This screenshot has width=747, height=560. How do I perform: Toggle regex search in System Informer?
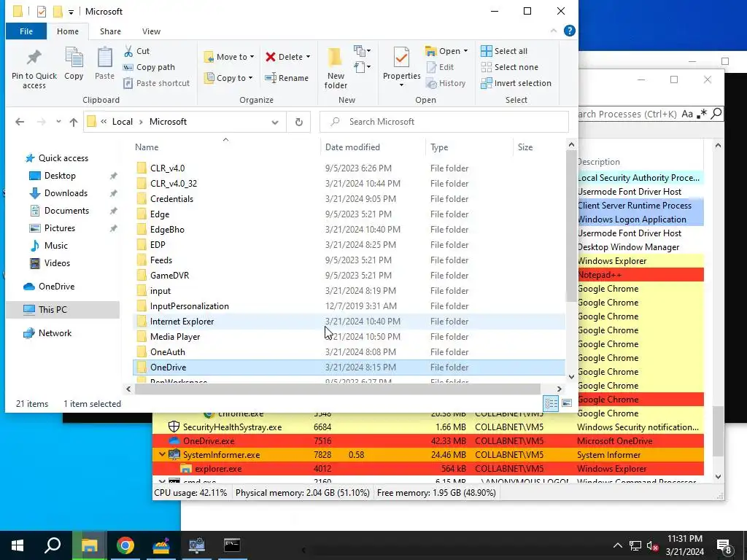701,114
